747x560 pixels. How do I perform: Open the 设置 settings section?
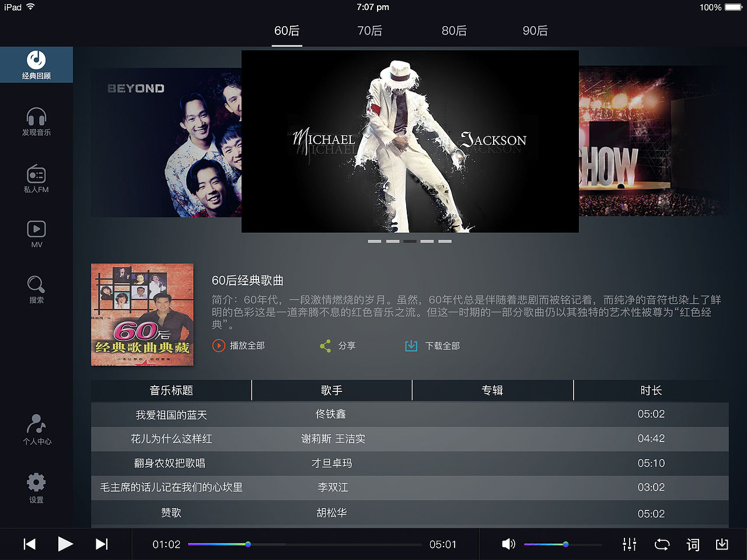[x=36, y=487]
